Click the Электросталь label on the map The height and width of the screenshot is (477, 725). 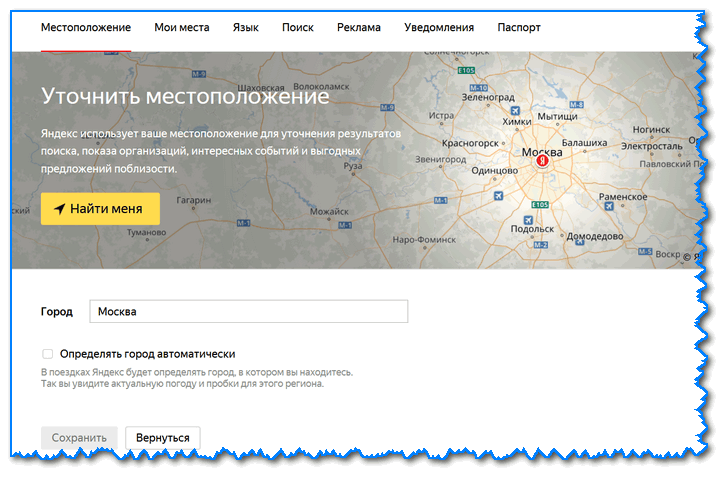coord(652,146)
